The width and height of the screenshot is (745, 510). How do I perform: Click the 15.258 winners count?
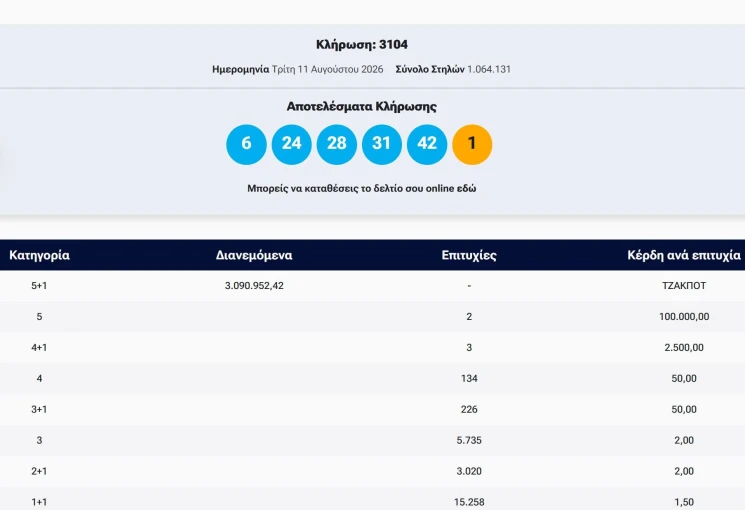tap(469, 502)
